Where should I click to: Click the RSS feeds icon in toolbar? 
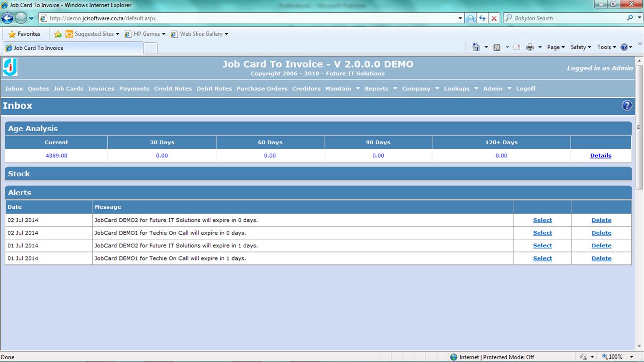497,47
